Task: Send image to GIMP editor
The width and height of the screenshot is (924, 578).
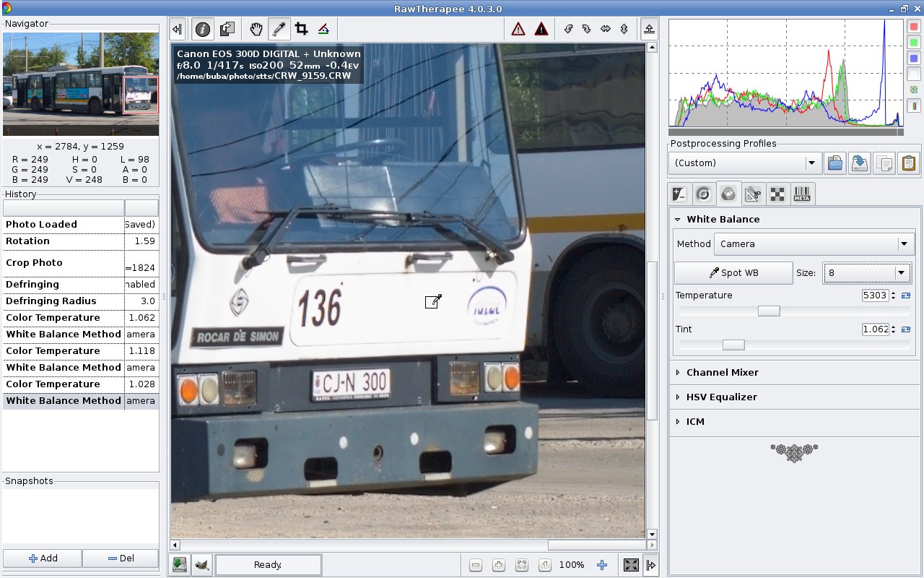Action: (x=202, y=565)
